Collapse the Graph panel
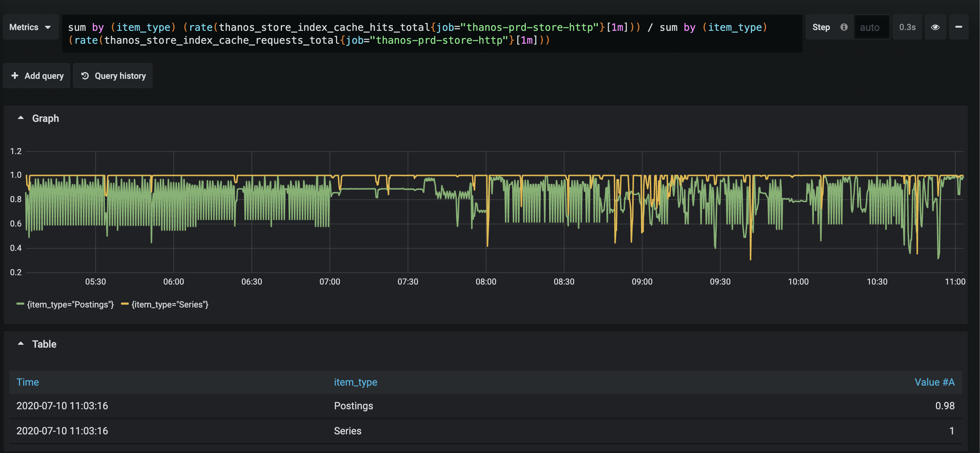The height and width of the screenshot is (453, 980). [21, 118]
